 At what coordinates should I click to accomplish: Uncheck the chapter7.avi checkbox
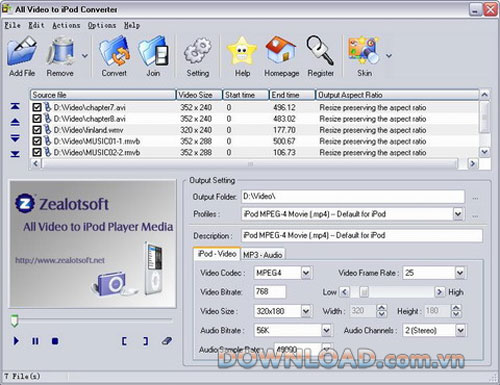coord(37,107)
